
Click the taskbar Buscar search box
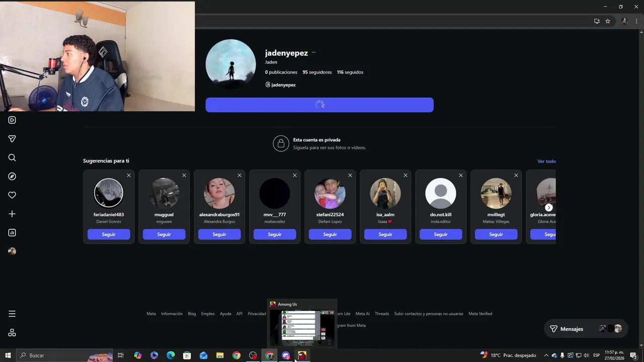(64, 355)
